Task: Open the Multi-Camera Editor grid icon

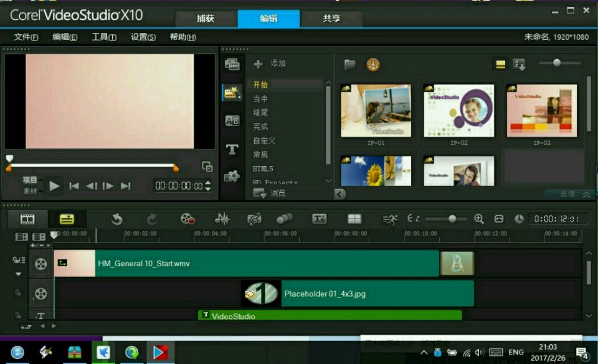Action: (x=354, y=218)
